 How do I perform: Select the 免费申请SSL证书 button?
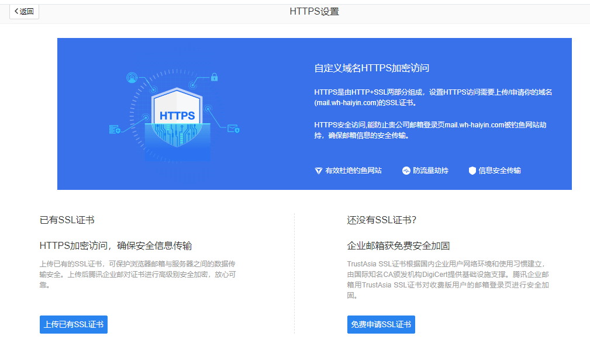[381, 324]
